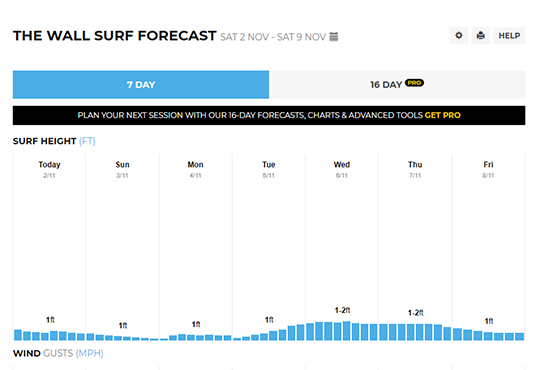The image size is (533, 370).
Task: Select the Sun 3/11 day column
Action: (122, 247)
